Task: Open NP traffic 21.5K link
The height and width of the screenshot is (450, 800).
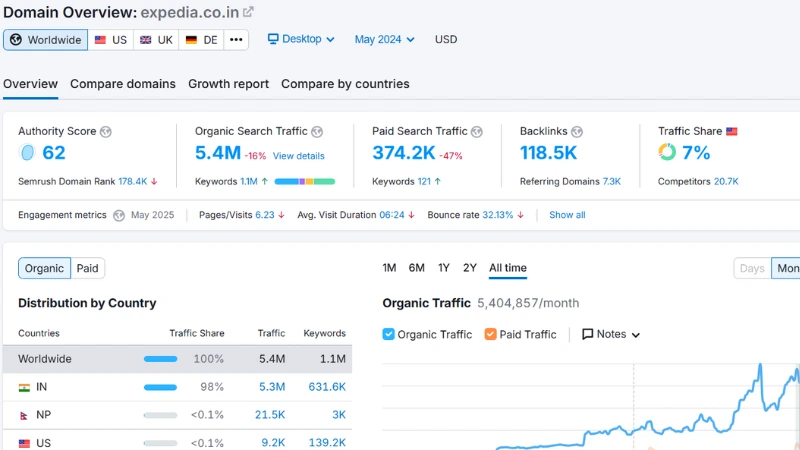Action: [270, 415]
